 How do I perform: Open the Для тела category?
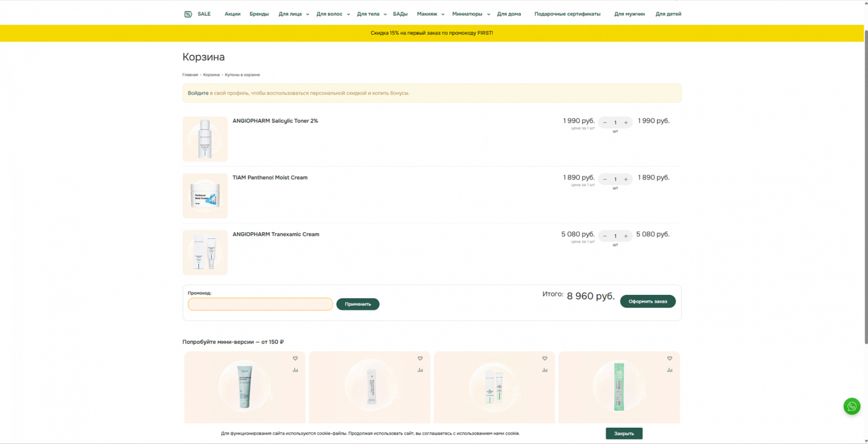point(369,14)
